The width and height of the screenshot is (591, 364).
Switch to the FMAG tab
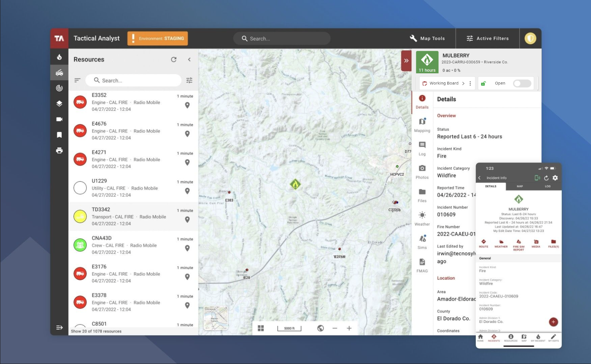422,265
